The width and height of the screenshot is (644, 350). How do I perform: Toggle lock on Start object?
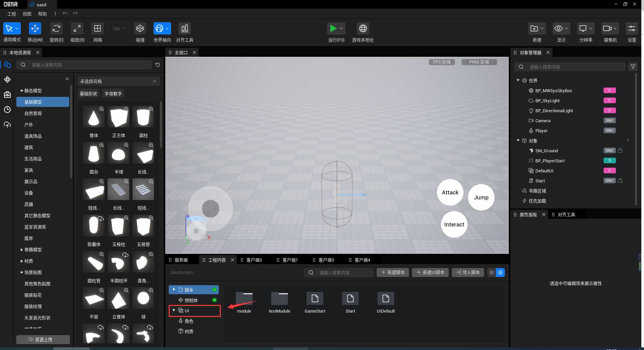point(620,180)
